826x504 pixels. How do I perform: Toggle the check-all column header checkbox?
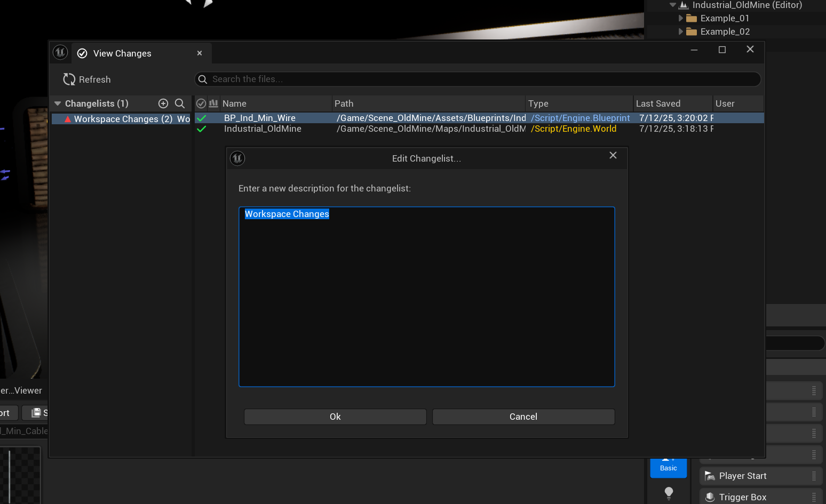[201, 103]
